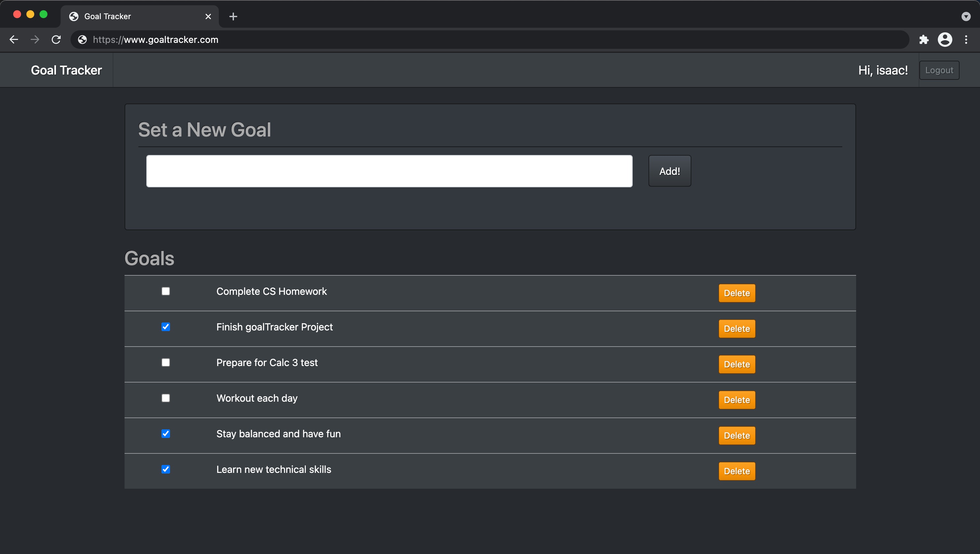
Task: Click the browser profile avatar icon
Action: [x=945, y=40]
